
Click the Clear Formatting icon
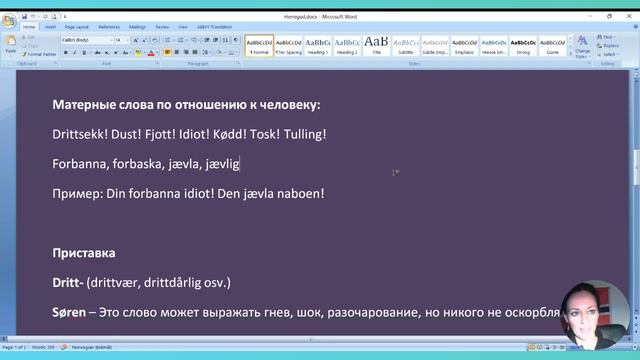tap(154, 40)
